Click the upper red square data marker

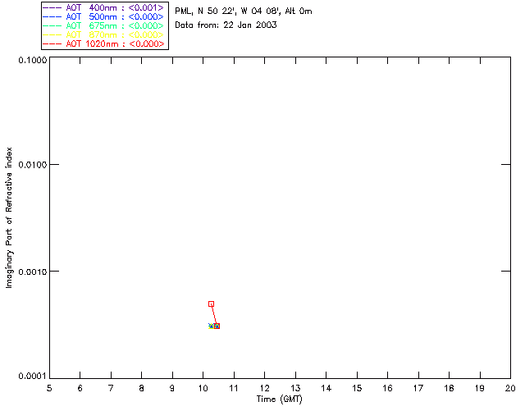pyautogui.click(x=212, y=304)
